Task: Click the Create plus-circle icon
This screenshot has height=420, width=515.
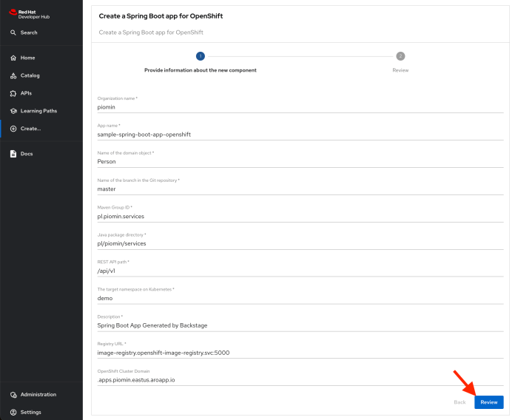Action: point(13,129)
